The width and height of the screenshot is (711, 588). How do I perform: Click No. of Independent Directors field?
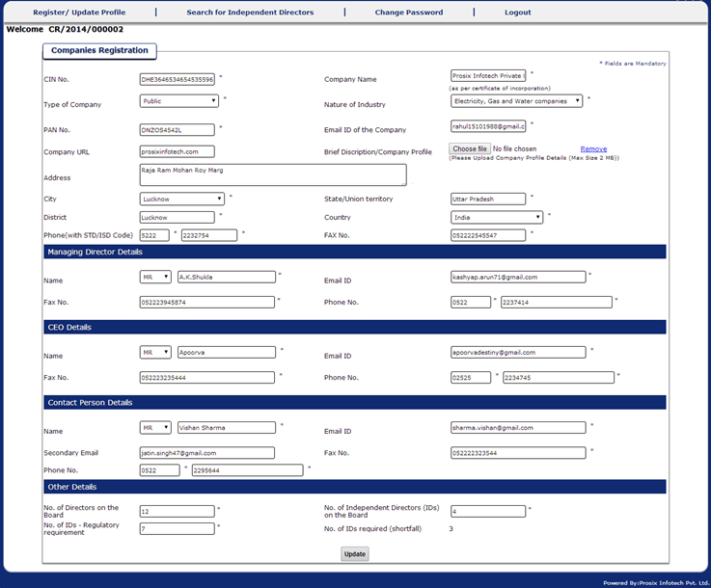coord(488,512)
